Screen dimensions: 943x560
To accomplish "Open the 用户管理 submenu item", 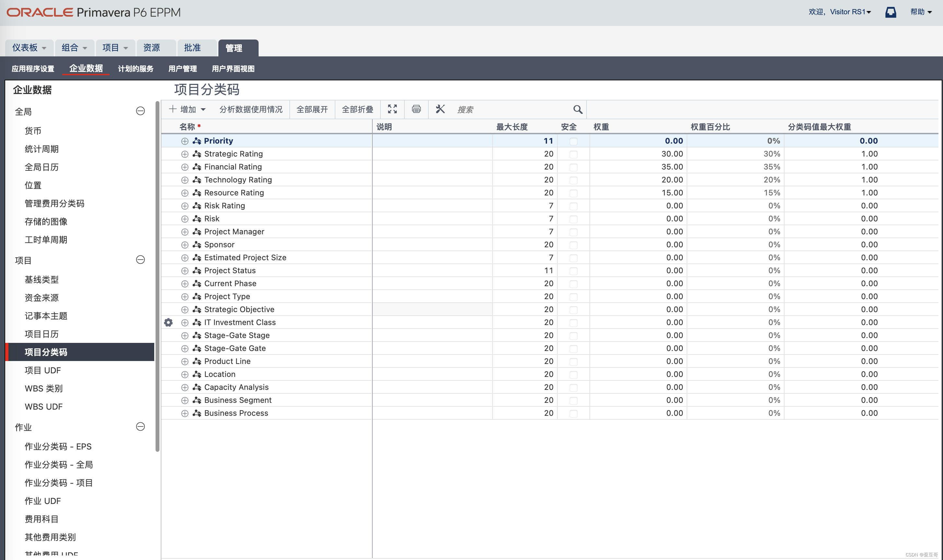I will [x=183, y=69].
